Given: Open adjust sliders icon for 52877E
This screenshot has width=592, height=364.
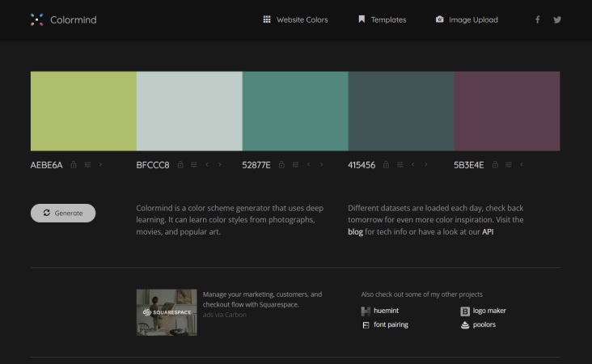Looking at the screenshot, I should (295, 165).
